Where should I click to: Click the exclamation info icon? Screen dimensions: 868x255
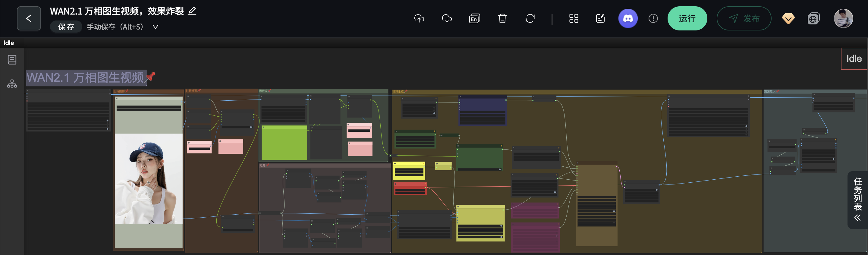pos(653,18)
